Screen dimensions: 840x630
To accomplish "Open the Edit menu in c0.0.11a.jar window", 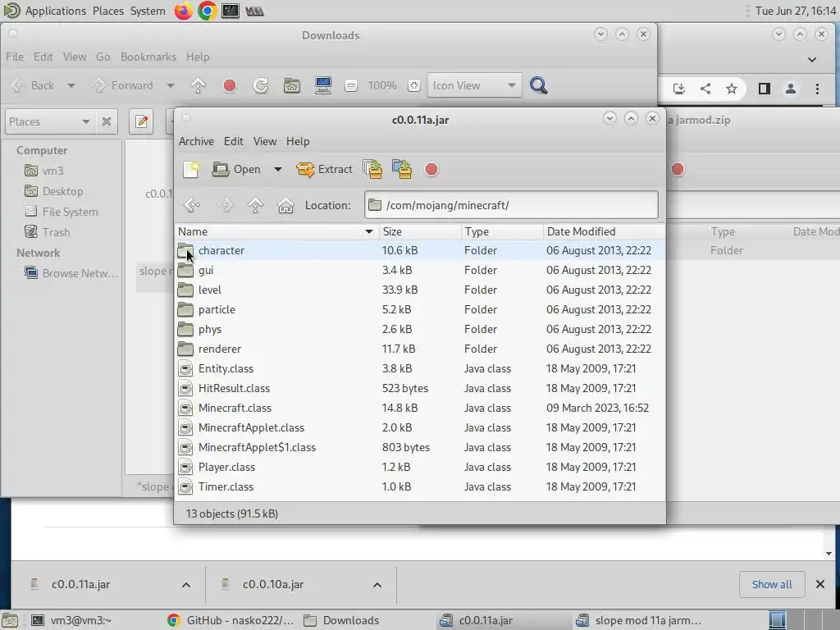I will coord(234,141).
